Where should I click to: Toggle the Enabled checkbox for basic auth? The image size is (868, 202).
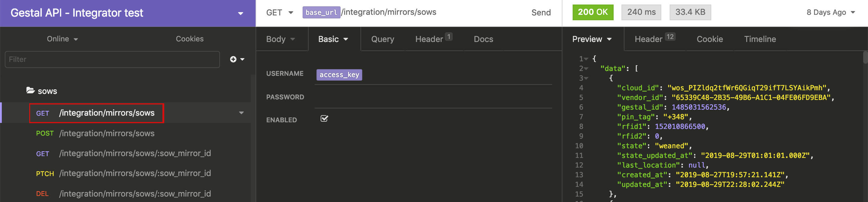pyautogui.click(x=324, y=119)
